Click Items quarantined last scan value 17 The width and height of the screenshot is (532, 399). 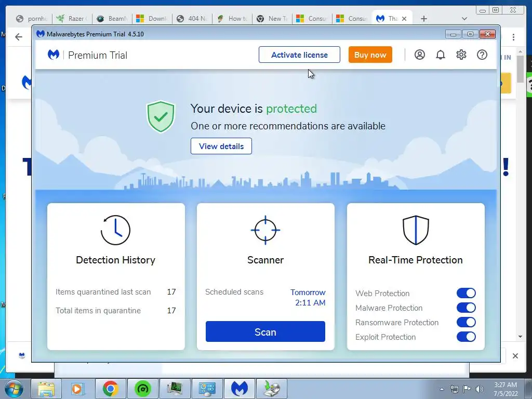[x=171, y=292]
